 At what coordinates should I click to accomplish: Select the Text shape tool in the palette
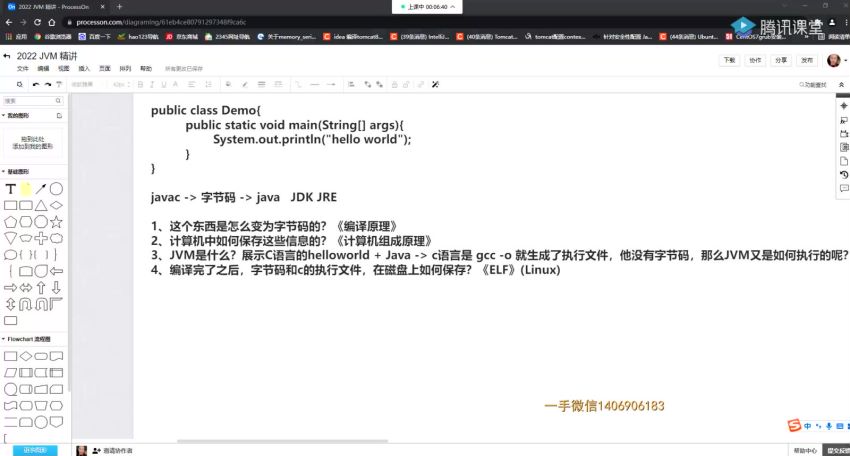(x=10, y=189)
